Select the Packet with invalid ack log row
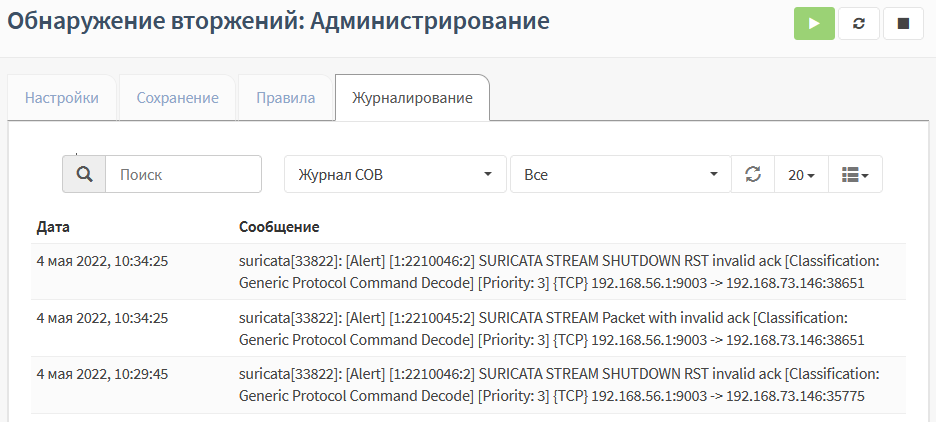The image size is (936, 422). tap(468, 328)
